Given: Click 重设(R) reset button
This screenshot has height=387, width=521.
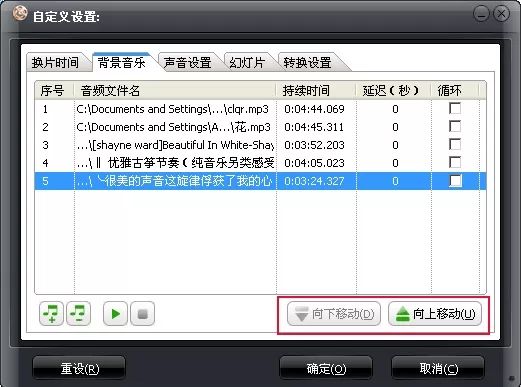Looking at the screenshot, I should pos(79,368).
